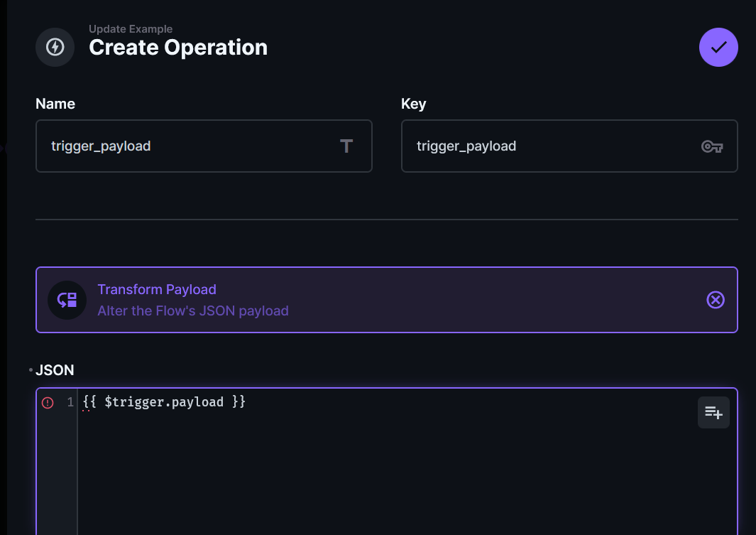Click the circled X icon on the Transform Payload card
The height and width of the screenshot is (535, 756).
click(x=716, y=300)
